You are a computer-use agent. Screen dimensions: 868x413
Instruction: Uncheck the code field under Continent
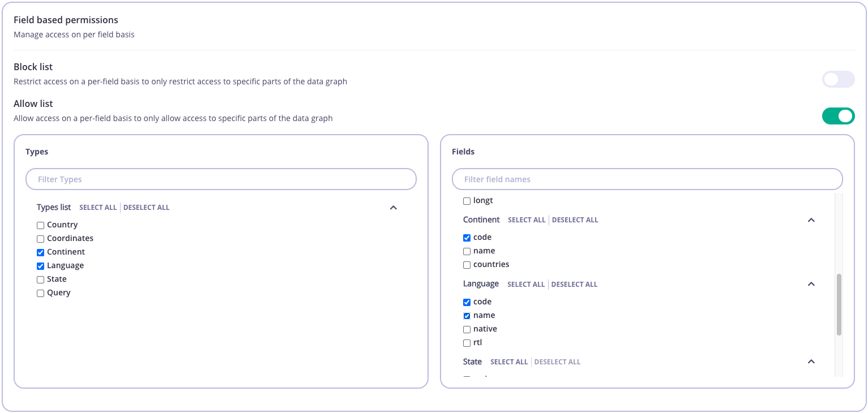click(467, 237)
